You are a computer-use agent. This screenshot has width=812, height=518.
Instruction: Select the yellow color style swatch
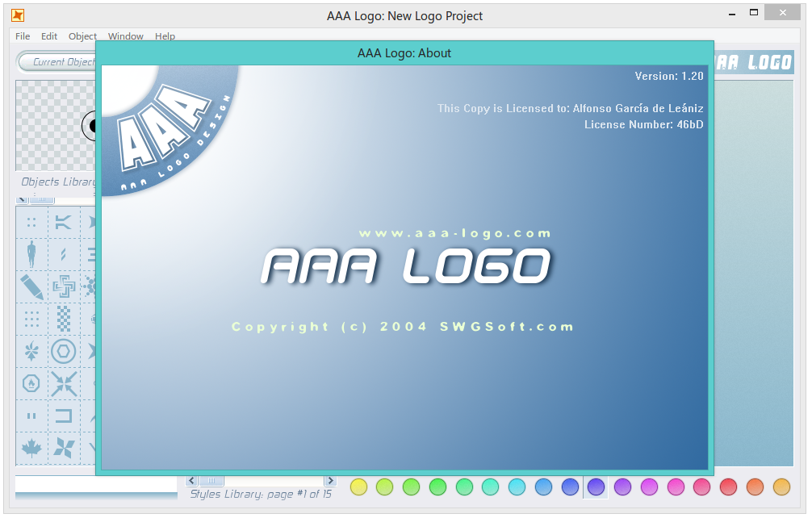click(x=358, y=487)
